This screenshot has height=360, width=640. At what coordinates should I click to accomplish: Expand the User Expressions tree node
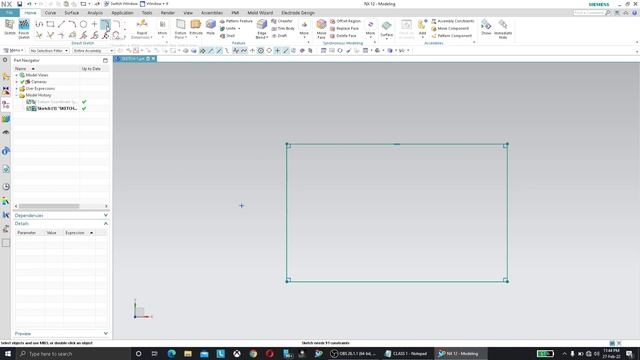(x=17, y=89)
